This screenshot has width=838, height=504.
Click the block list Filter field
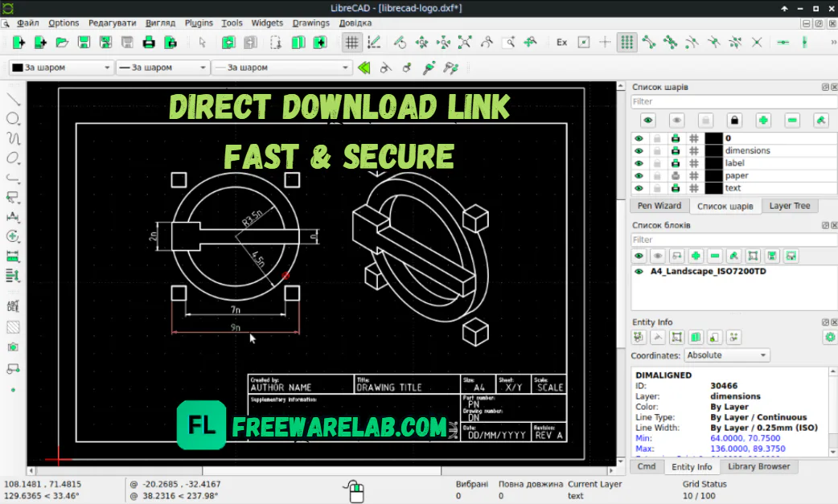click(733, 240)
